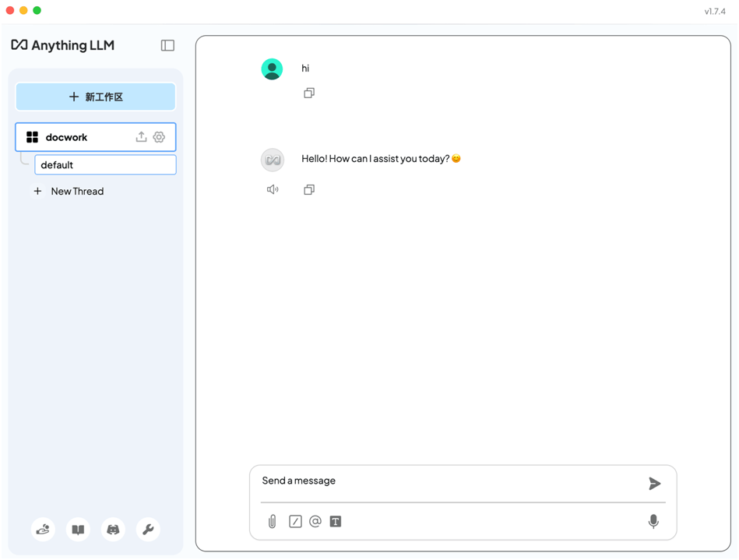Open text size options T icon
This screenshot has height=560, width=739.
(336, 521)
